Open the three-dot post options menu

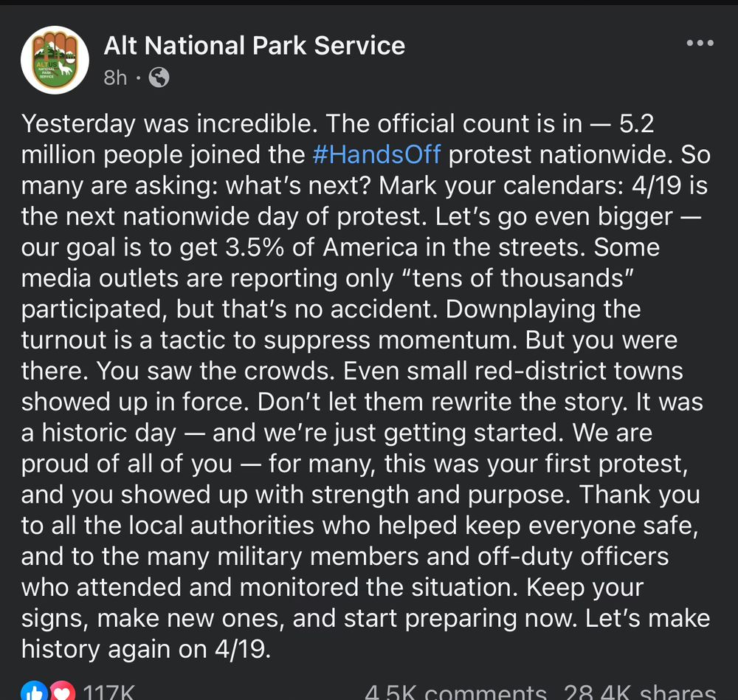[700, 44]
